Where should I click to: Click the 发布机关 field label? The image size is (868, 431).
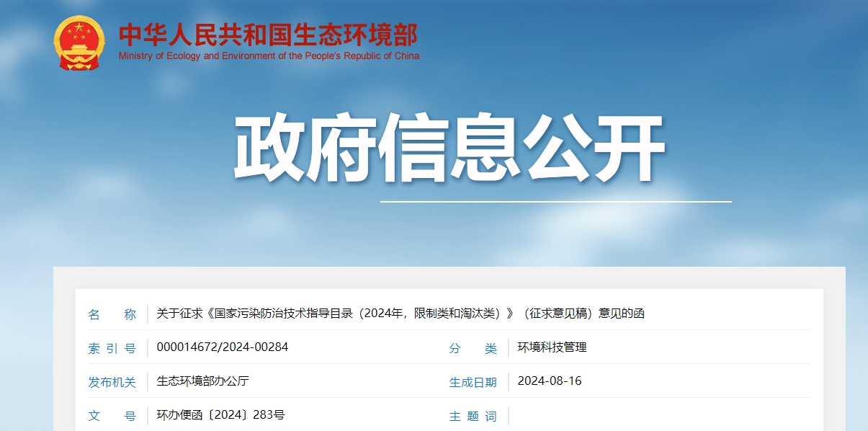[x=113, y=382]
